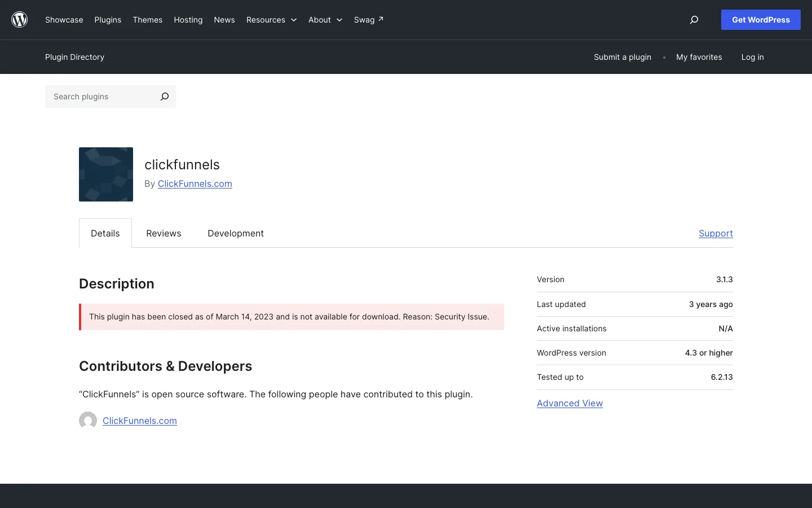Go to Plugins in top navigation
812x508 pixels.
click(108, 20)
